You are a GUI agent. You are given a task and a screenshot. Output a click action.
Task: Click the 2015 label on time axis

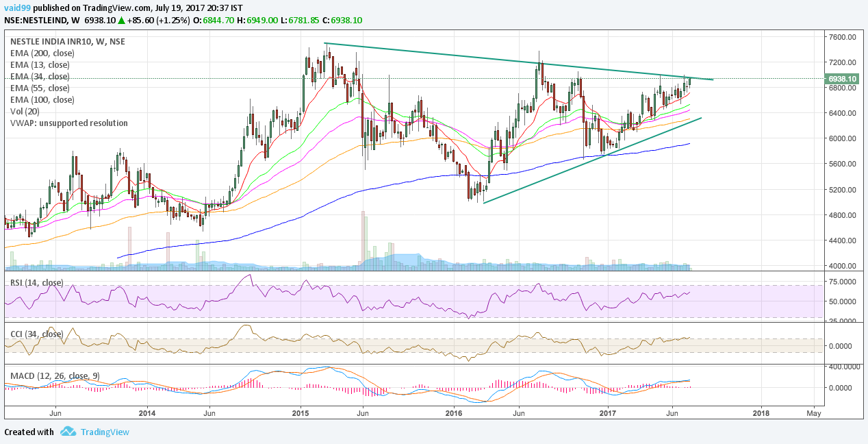pyautogui.click(x=301, y=413)
